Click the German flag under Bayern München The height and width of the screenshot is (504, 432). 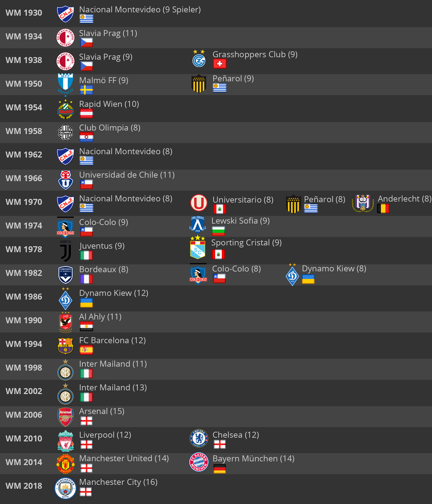tap(219, 469)
